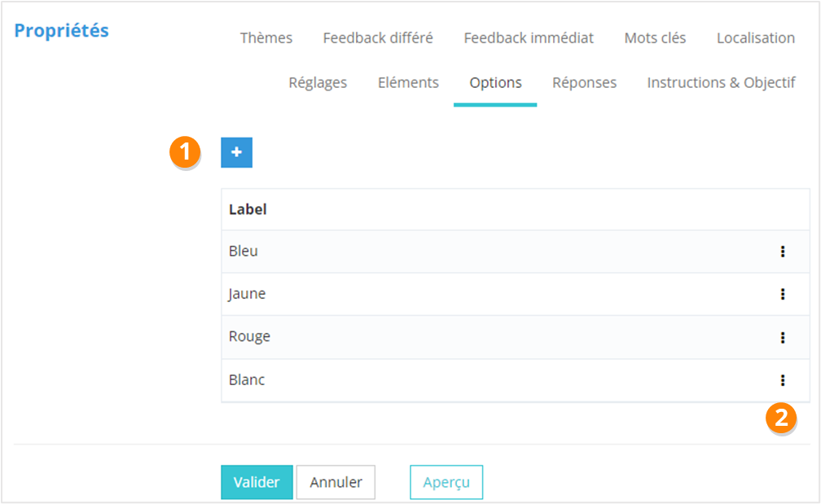Open the three-dot menu for Bleu

(x=783, y=252)
